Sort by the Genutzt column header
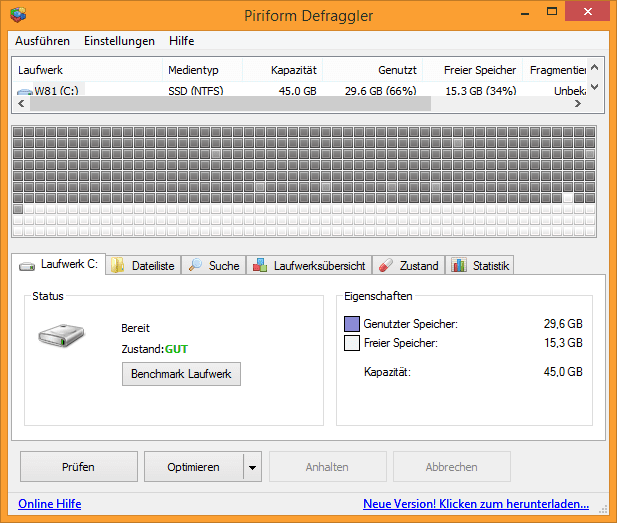Screen dimensions: 617x523 [372, 70]
